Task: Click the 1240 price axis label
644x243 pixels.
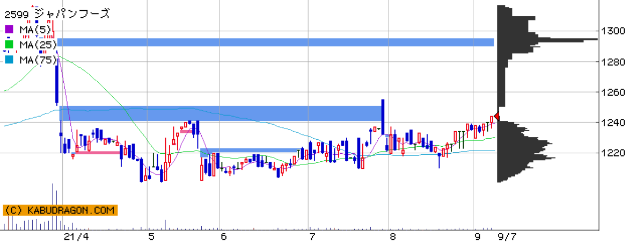Action: (613, 123)
